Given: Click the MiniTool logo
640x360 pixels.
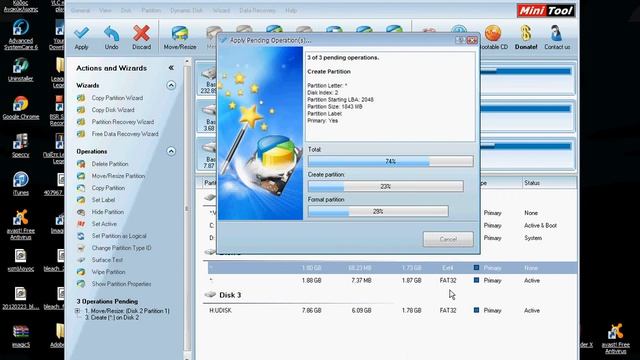Looking at the screenshot, I should click(546, 11).
